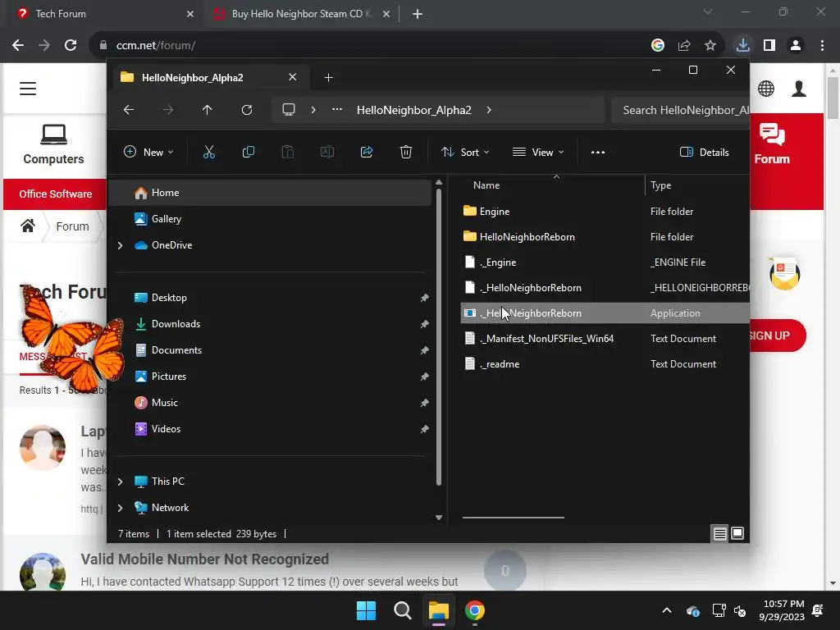Go up one folder level in Explorer
This screenshot has height=630, width=840.
pyautogui.click(x=208, y=110)
